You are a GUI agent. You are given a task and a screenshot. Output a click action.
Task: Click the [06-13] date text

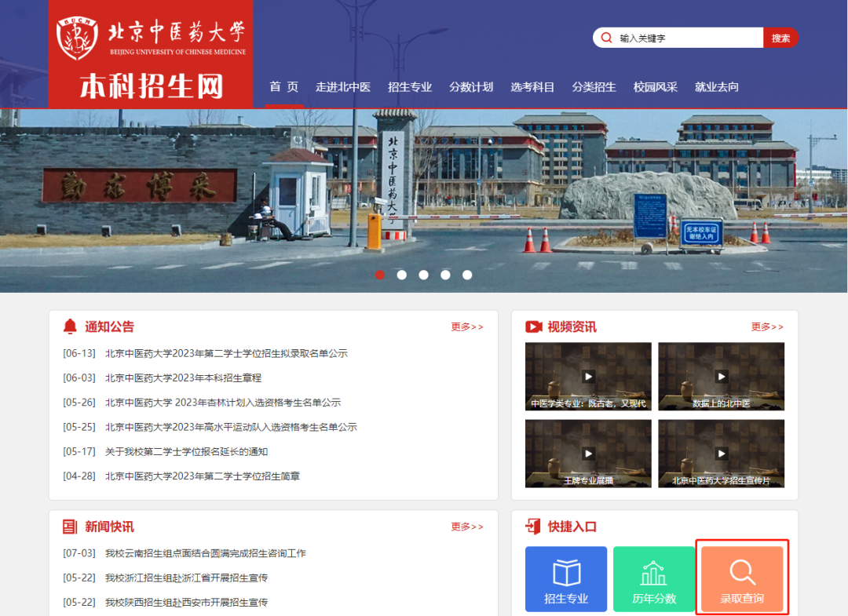click(79, 353)
